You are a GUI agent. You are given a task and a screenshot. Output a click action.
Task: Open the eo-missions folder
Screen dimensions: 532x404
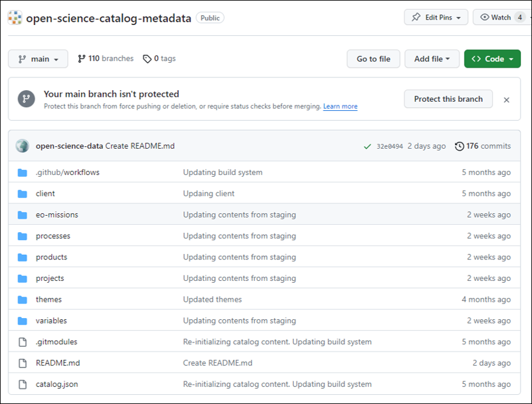tap(57, 214)
